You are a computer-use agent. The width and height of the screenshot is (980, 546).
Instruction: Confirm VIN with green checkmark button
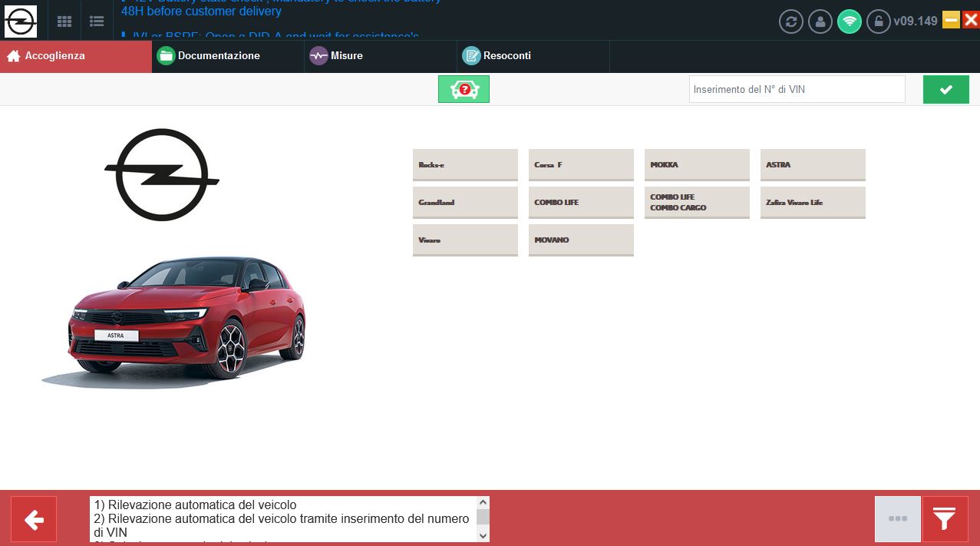click(945, 90)
